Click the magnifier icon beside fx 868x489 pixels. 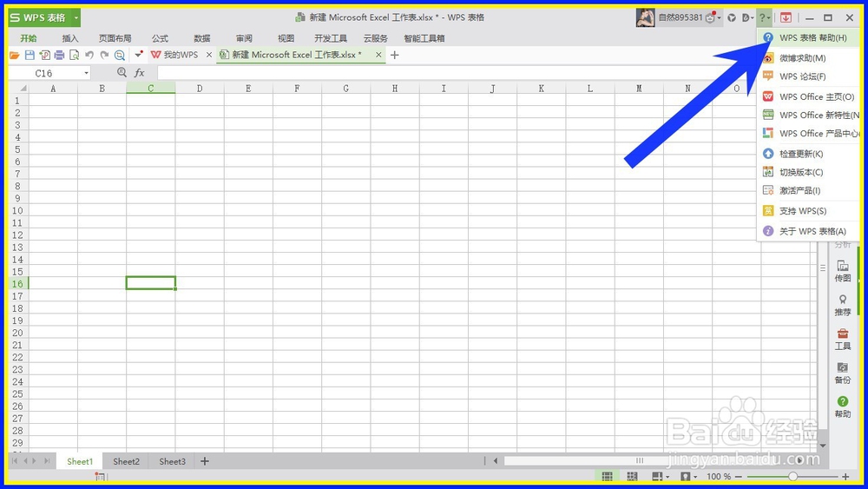point(122,73)
